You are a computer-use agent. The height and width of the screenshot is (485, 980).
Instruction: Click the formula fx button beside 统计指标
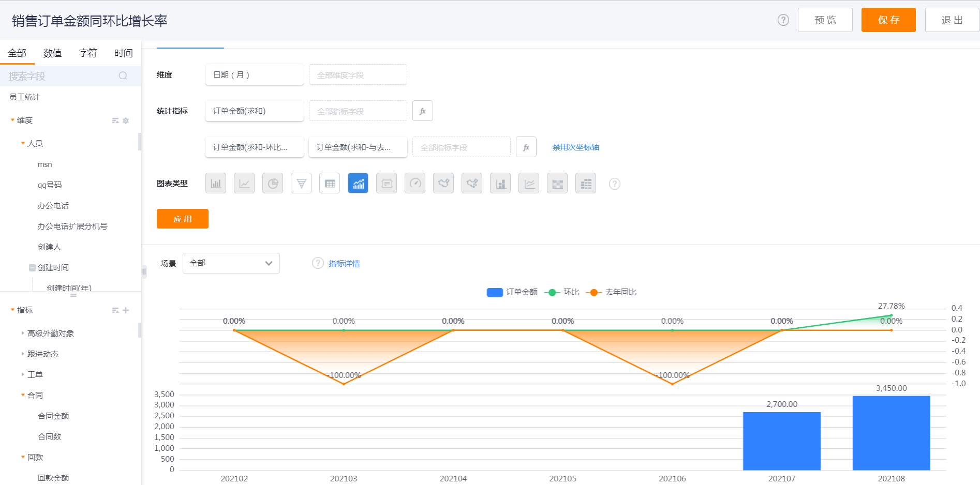(423, 111)
